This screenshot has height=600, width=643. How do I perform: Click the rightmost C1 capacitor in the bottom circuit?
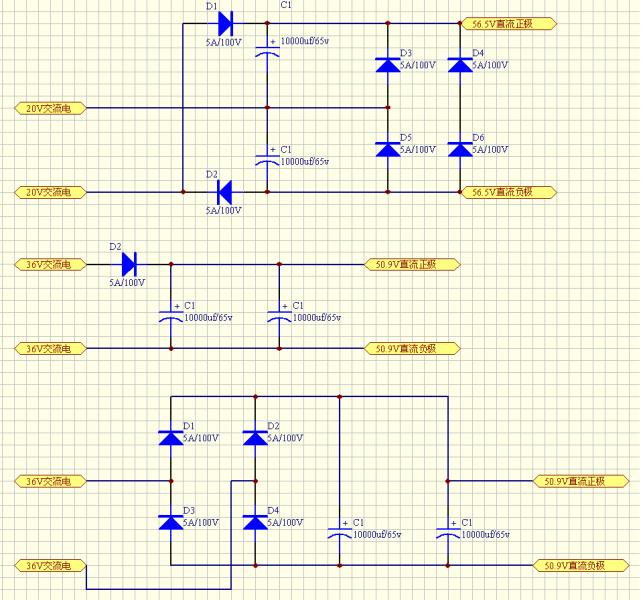click(448, 530)
